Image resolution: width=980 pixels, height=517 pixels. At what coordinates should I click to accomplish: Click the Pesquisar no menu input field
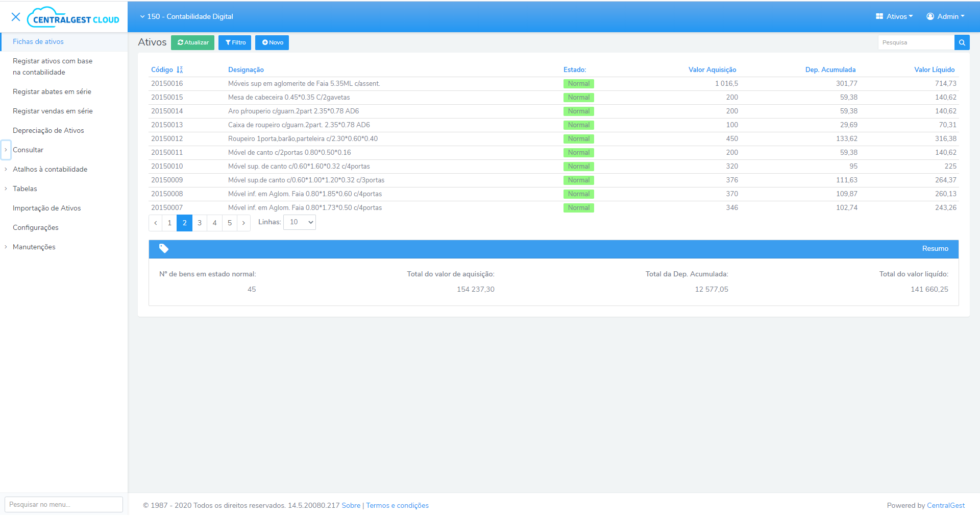(63, 504)
